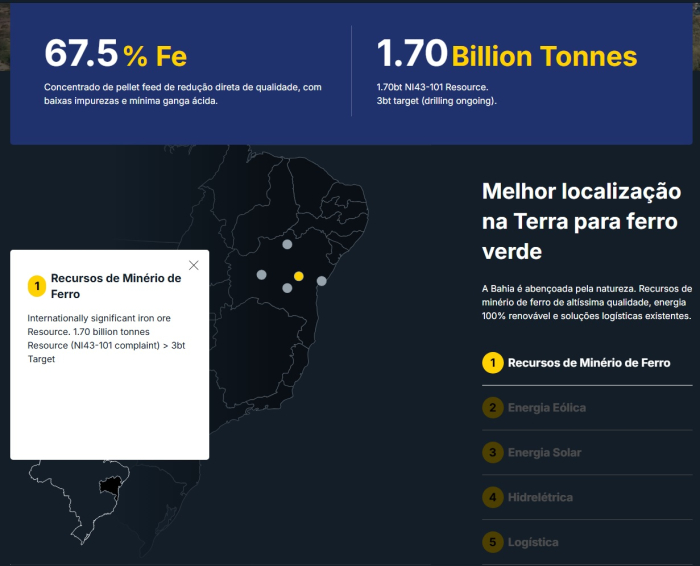The height and width of the screenshot is (566, 700).
Task: Select the topmost gray map marker
Action: click(287, 244)
